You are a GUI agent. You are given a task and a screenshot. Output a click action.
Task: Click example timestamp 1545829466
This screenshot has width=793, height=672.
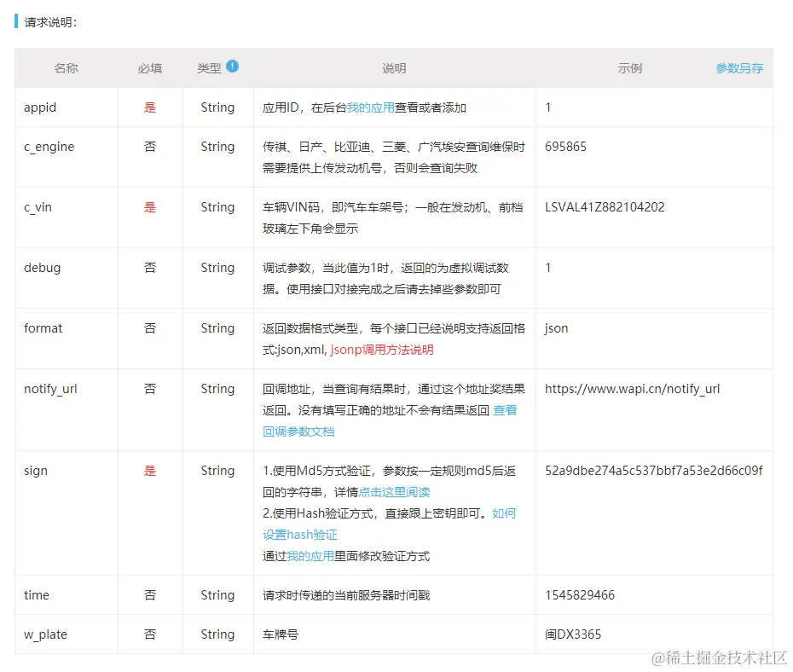(x=580, y=595)
